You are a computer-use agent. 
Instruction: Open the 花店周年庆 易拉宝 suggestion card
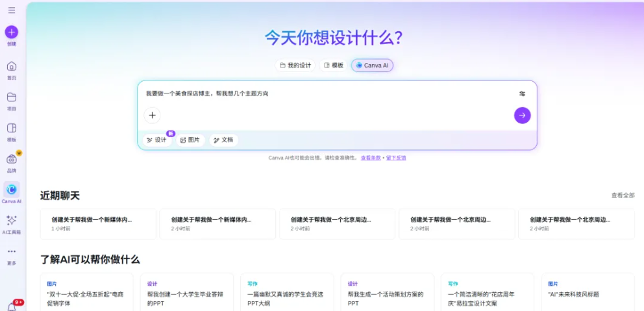tap(488, 292)
